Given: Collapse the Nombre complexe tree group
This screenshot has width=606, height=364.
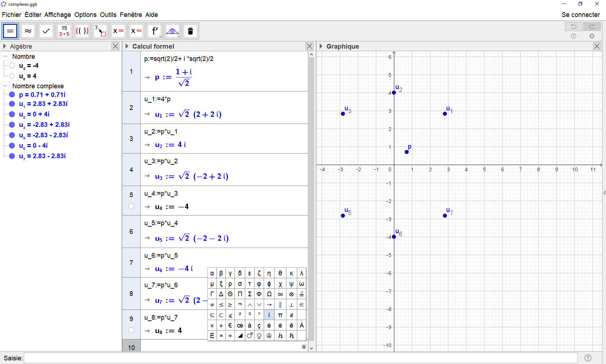Looking at the screenshot, I should 5,86.
